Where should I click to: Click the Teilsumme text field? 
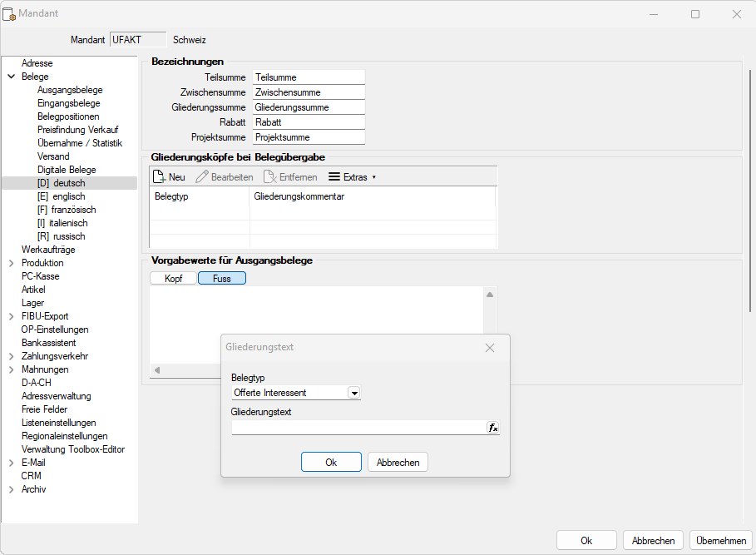tap(309, 77)
